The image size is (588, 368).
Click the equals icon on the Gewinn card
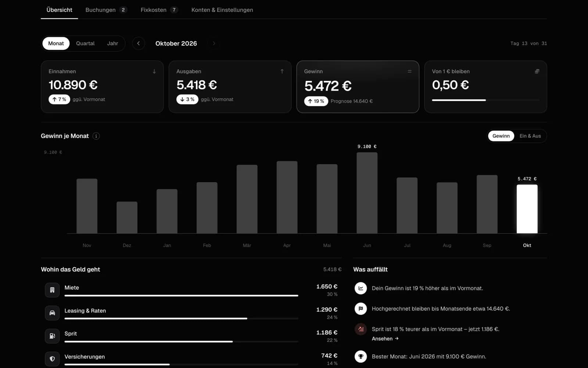click(410, 71)
